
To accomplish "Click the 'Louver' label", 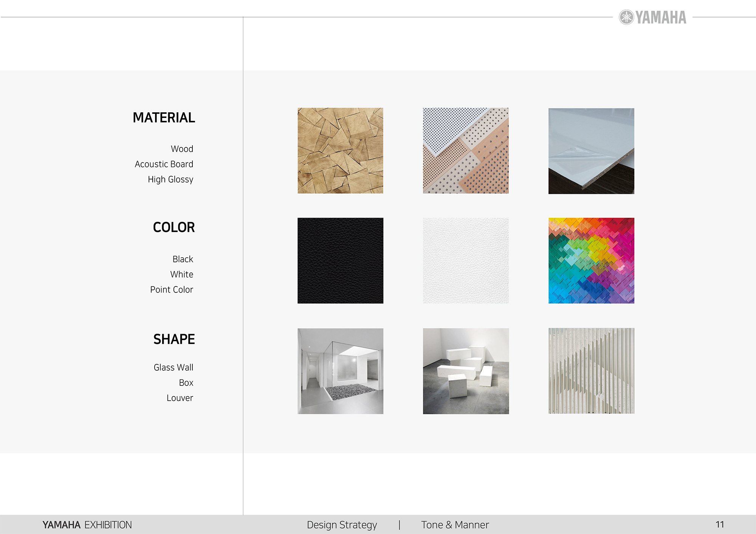I will 180,398.
